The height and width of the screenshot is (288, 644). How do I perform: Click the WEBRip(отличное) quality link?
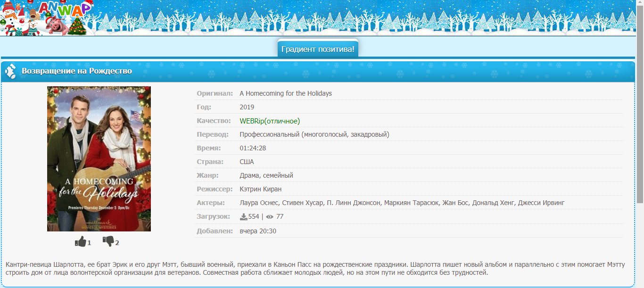point(270,121)
